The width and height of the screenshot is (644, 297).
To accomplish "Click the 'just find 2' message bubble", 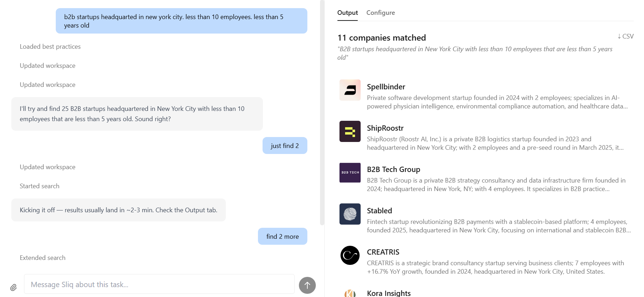I will pyautogui.click(x=285, y=146).
